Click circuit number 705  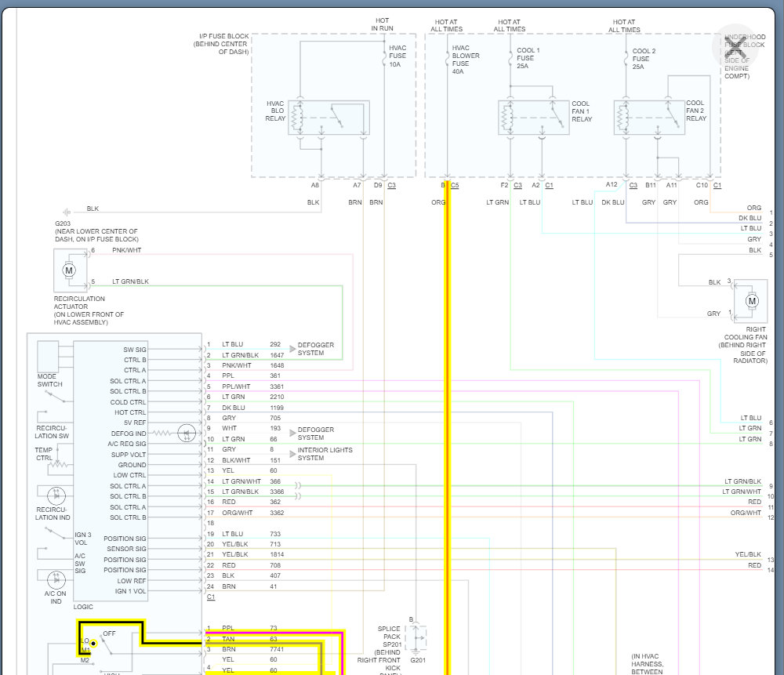point(275,418)
